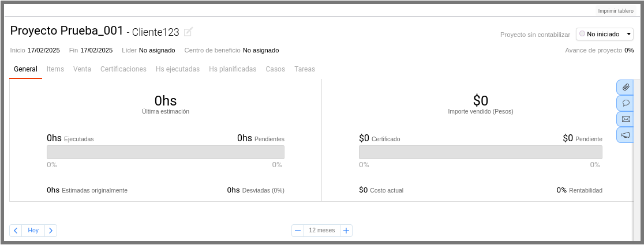Switch to the Tareas tab
The height and width of the screenshot is (245, 644).
[305, 69]
